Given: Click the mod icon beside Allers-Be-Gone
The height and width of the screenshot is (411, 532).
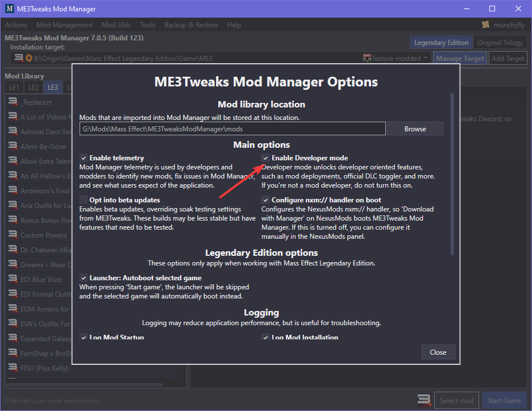Looking at the screenshot, I should (13, 146).
